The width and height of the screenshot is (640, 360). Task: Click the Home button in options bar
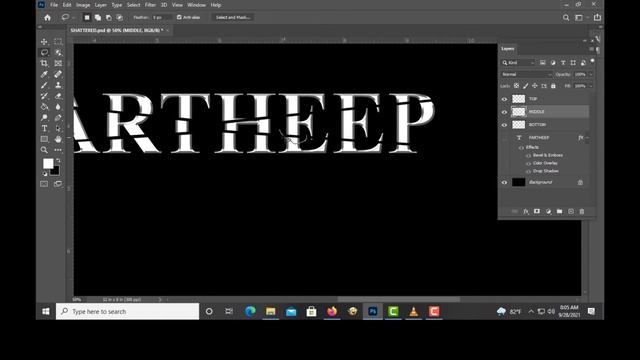tap(47, 18)
